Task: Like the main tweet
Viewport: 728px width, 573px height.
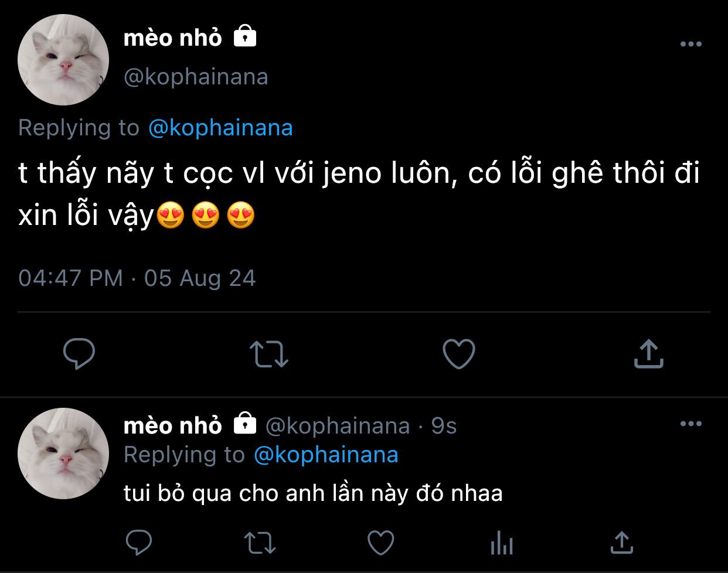Action: click(458, 354)
